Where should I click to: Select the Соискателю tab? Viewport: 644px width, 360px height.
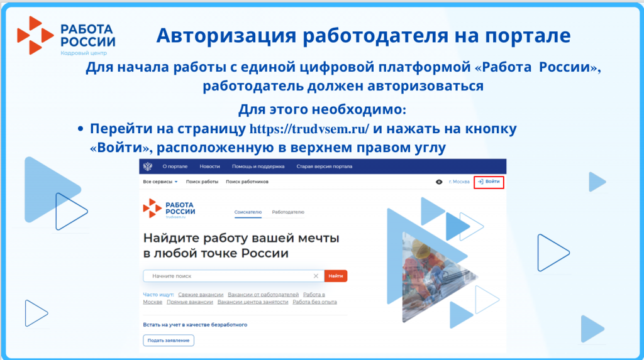248,213
